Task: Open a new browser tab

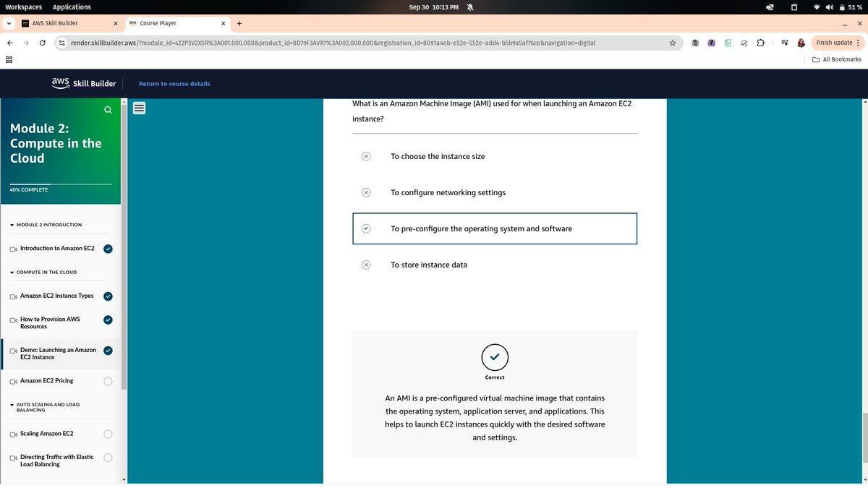Action: point(239,23)
